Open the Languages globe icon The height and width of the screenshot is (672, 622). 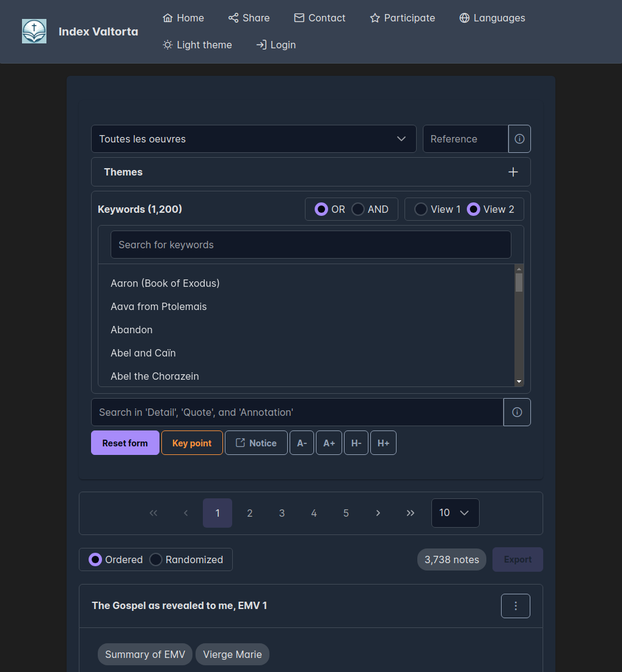(x=464, y=18)
